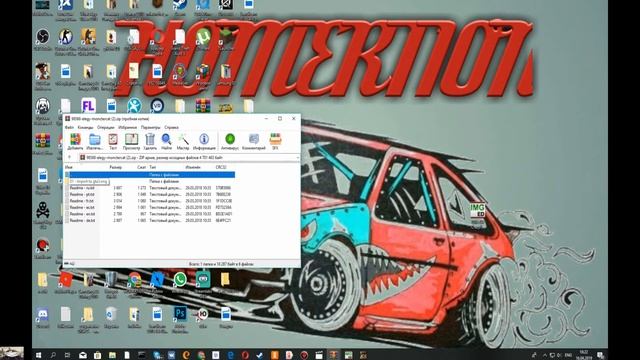Open the Операции menu
The width and height of the screenshot is (640, 360).
point(105,127)
